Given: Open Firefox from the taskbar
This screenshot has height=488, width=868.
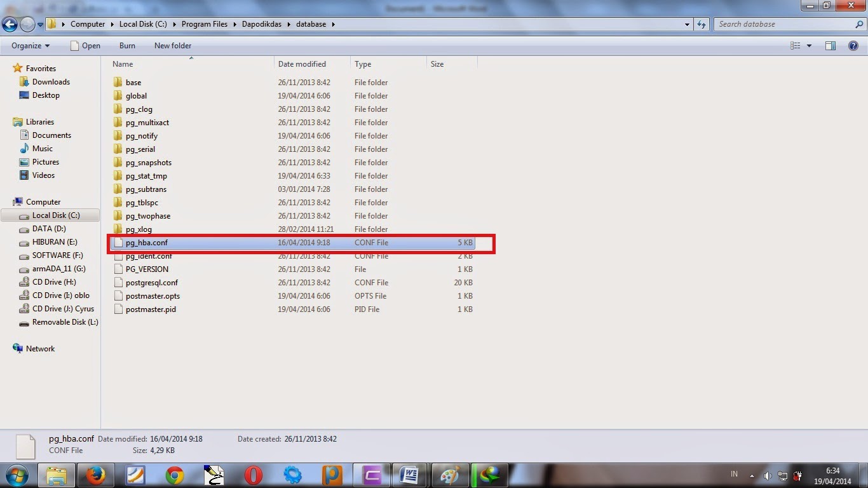Looking at the screenshot, I should [95, 475].
